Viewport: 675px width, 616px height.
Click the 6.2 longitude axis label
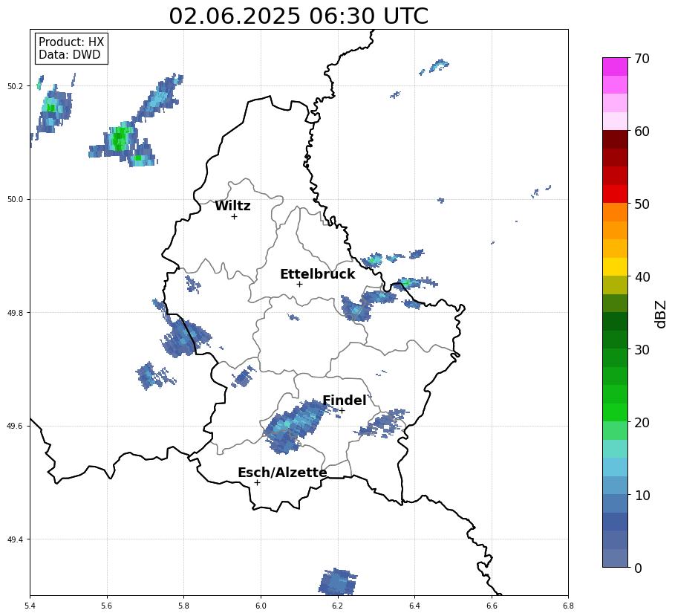[337, 606]
